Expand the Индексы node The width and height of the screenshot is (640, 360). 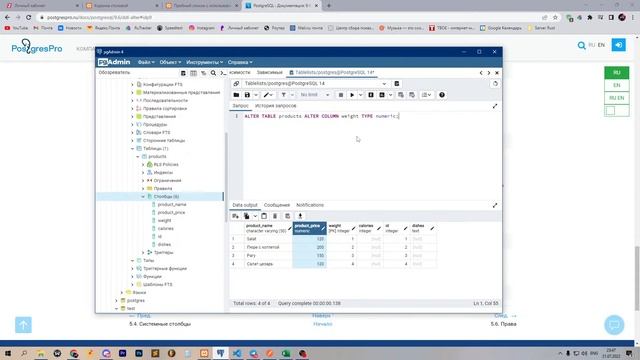[143, 173]
